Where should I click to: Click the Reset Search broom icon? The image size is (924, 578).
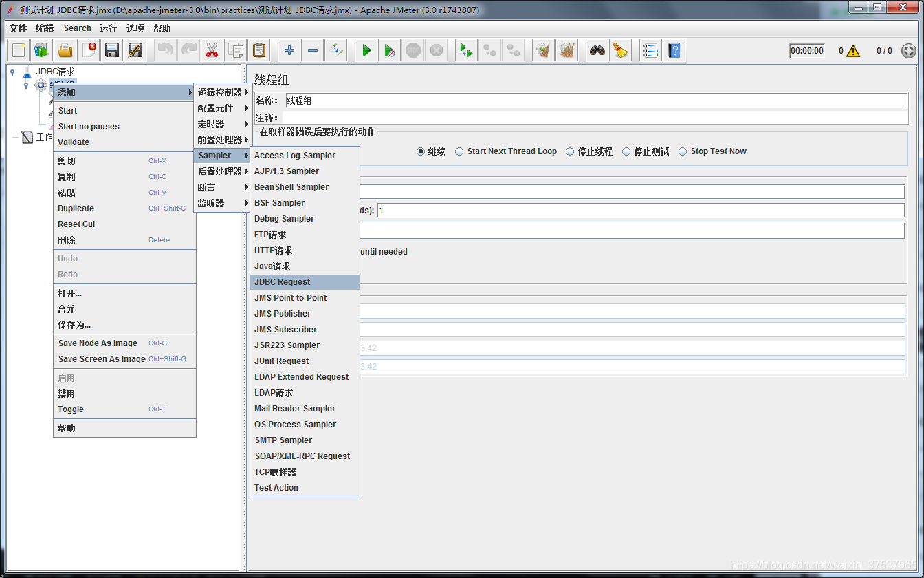[621, 50]
